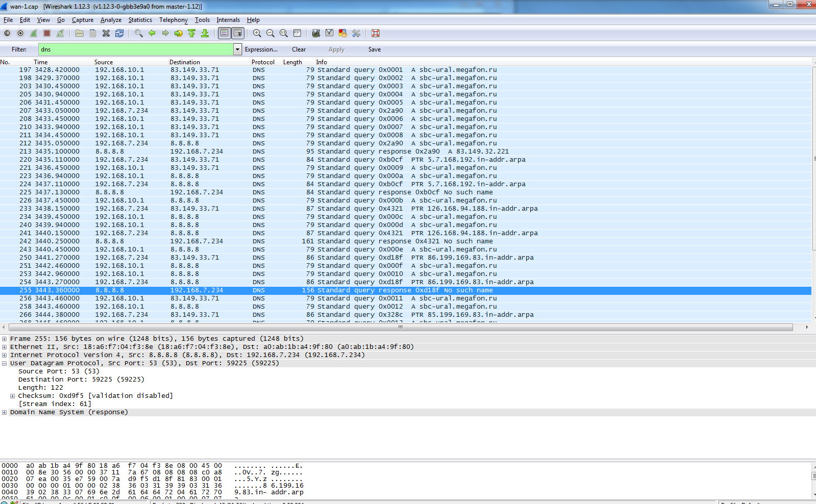Open the Analyze menu
Viewport: 816px width, 504px height.
[x=111, y=20]
